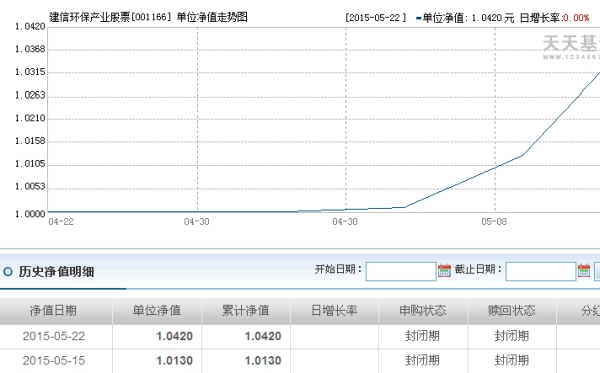Select the 历史净值明细 tab heading
Screen dimensions: 600x373
pos(56,272)
